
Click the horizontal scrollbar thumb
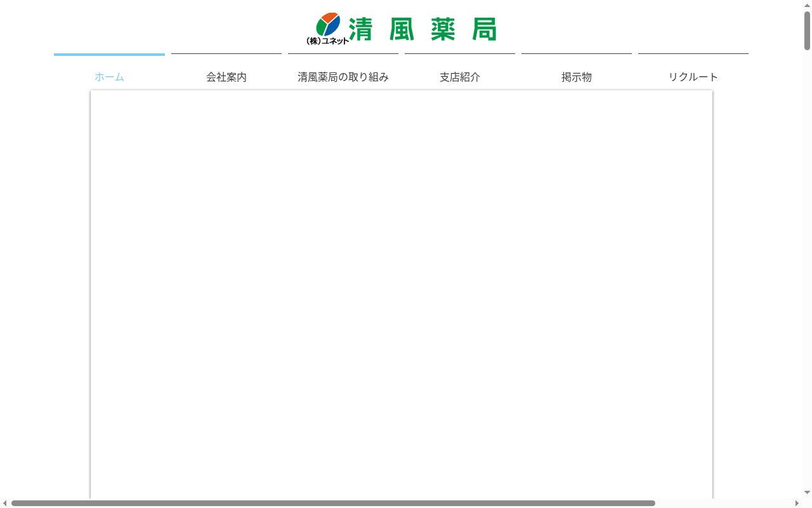pos(333,503)
